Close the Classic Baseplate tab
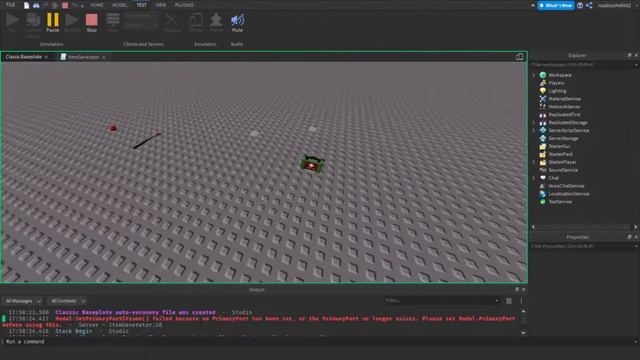 coord(46,57)
